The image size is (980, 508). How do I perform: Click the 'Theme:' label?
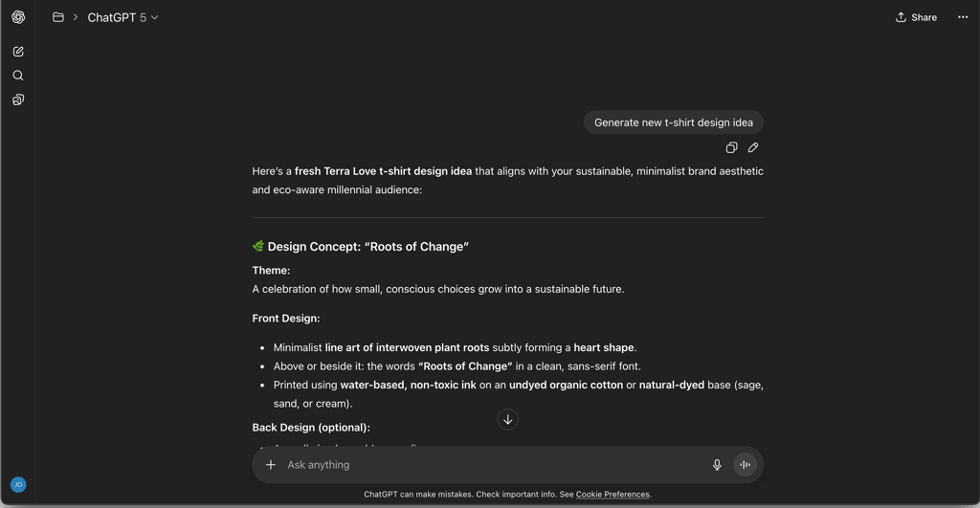271,271
